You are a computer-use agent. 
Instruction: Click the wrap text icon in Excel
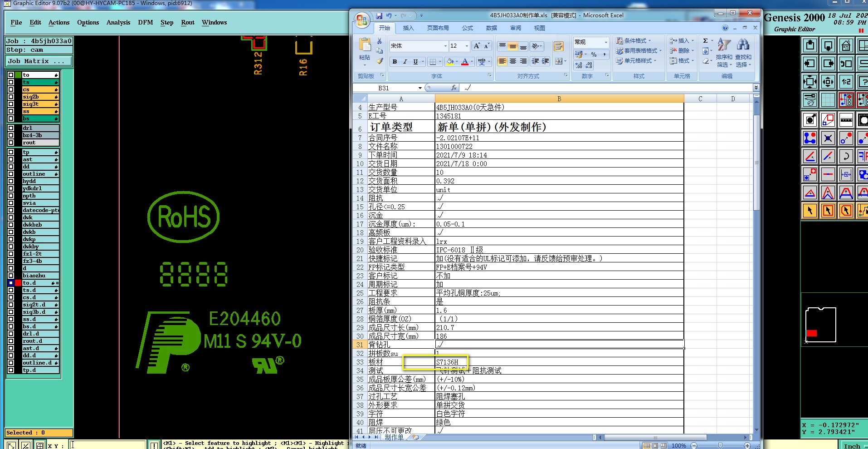click(x=559, y=46)
